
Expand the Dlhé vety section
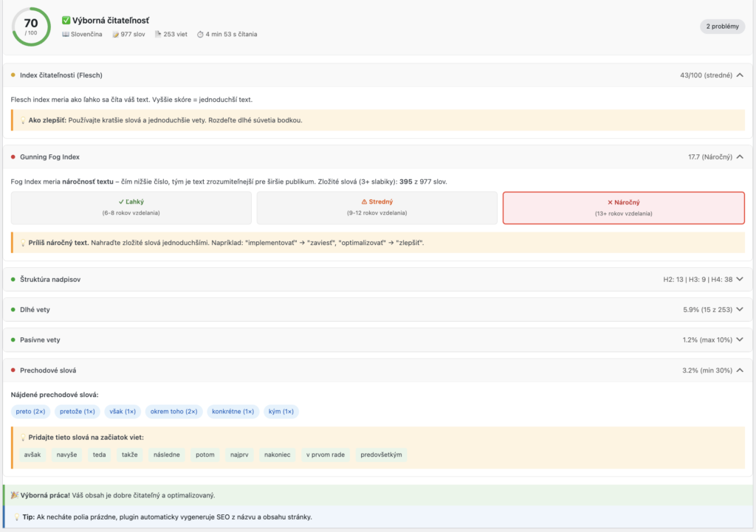click(x=740, y=309)
